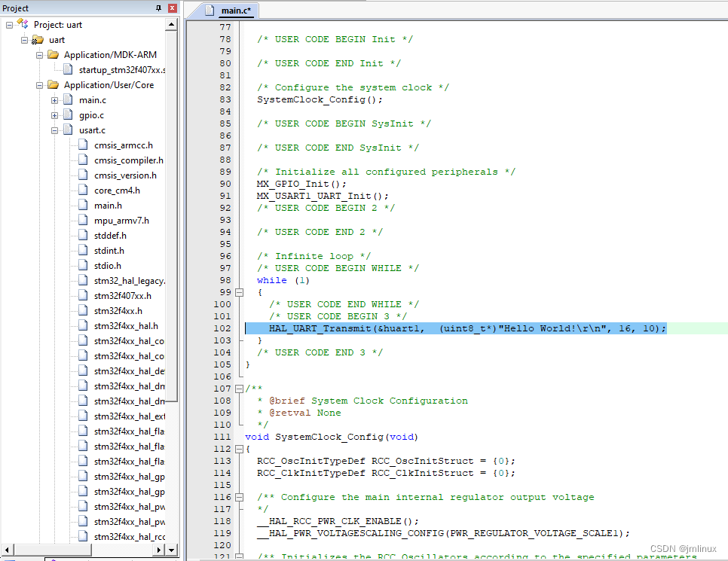The width and height of the screenshot is (728, 561).
Task: Click the stm32f4xx_hal.h file icon
Action: 83,325
